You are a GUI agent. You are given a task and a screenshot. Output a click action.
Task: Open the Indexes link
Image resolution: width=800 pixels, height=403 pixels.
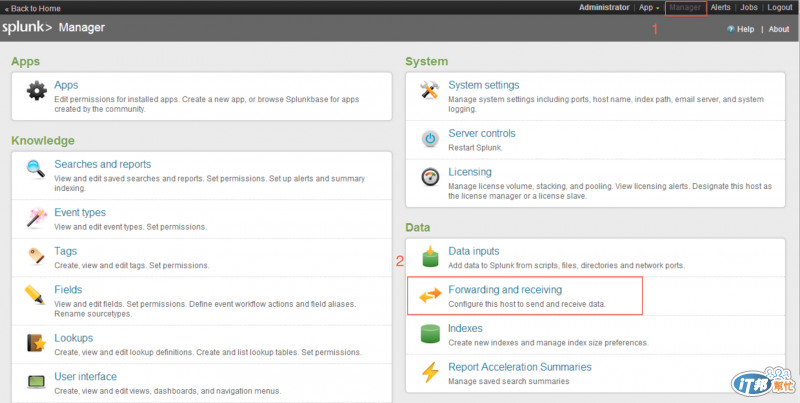(465, 329)
